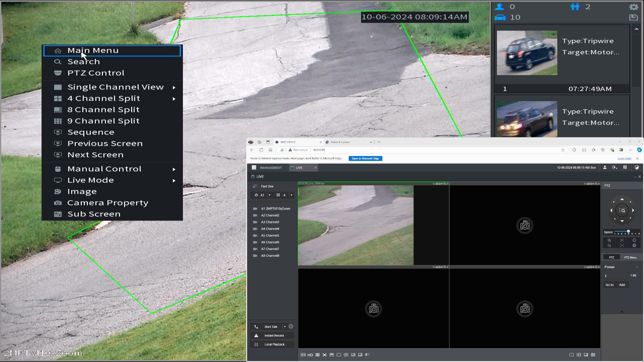The image size is (644, 362).
Task: Switch to the PTZ Menu tab
Action: click(x=630, y=257)
